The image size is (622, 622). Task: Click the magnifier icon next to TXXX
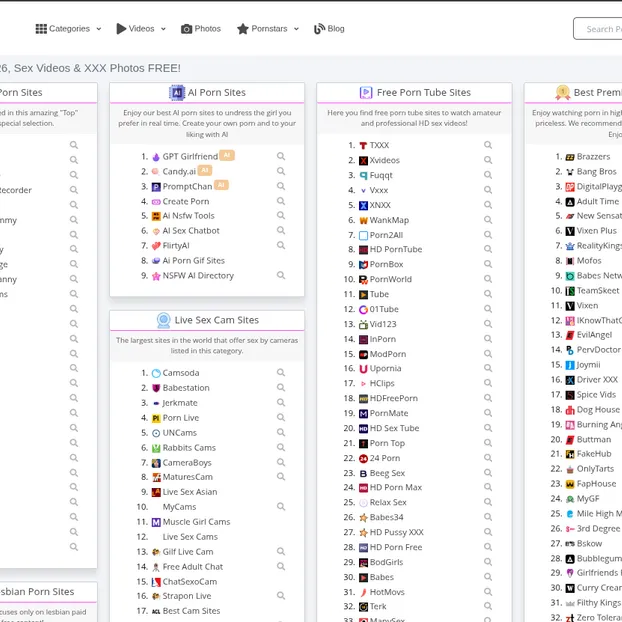click(x=488, y=145)
